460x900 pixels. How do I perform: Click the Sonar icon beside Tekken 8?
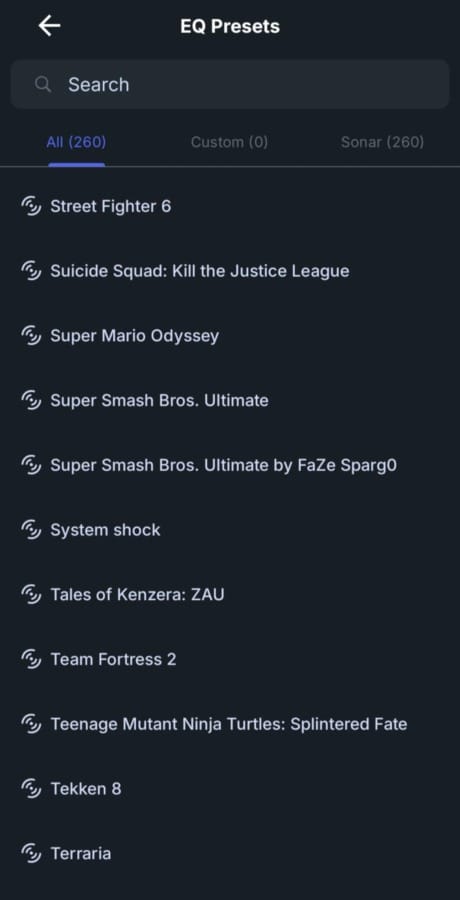[31, 789]
